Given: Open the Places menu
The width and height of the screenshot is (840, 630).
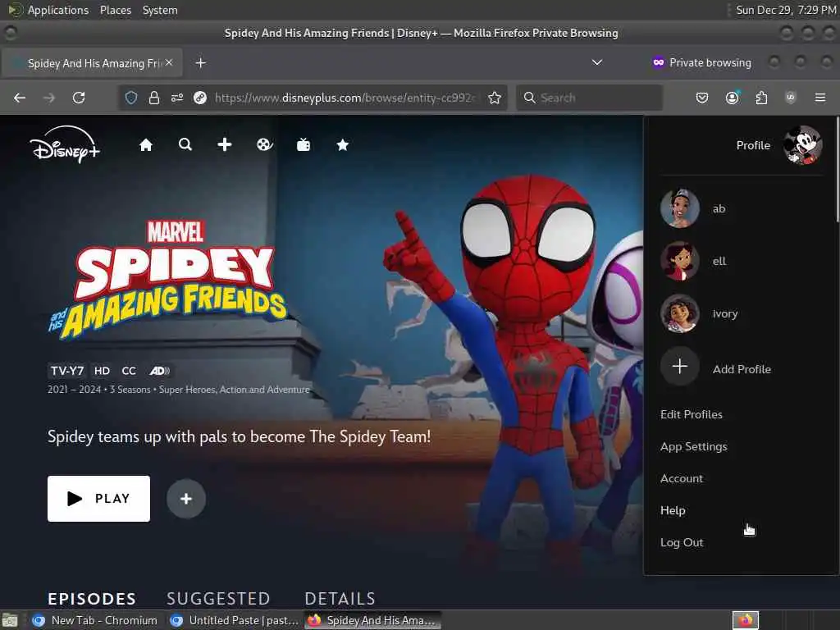Looking at the screenshot, I should pos(115,10).
